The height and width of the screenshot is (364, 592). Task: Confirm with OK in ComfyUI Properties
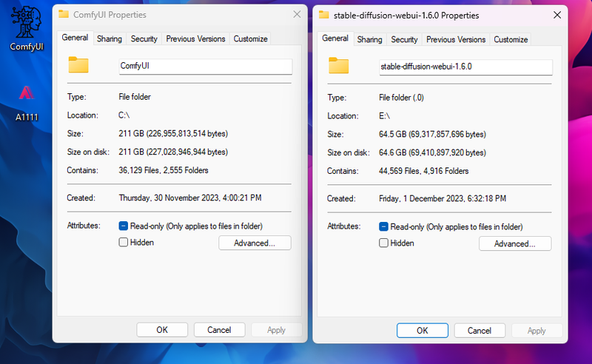click(162, 330)
